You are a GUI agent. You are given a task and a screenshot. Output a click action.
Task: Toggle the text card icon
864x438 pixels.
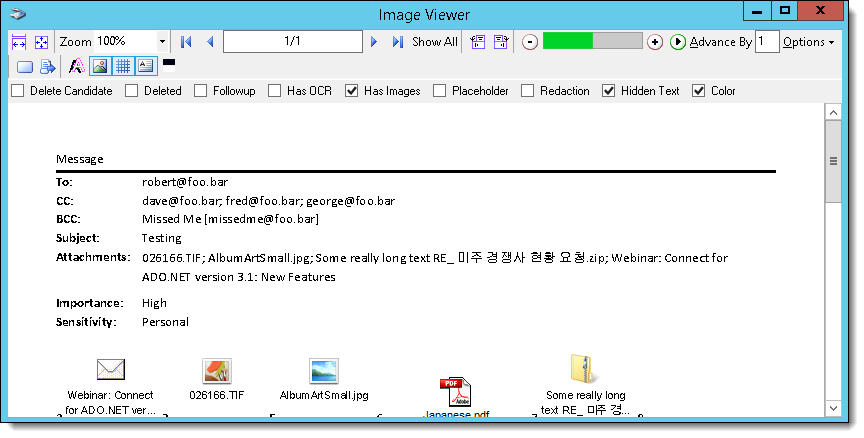tap(145, 66)
